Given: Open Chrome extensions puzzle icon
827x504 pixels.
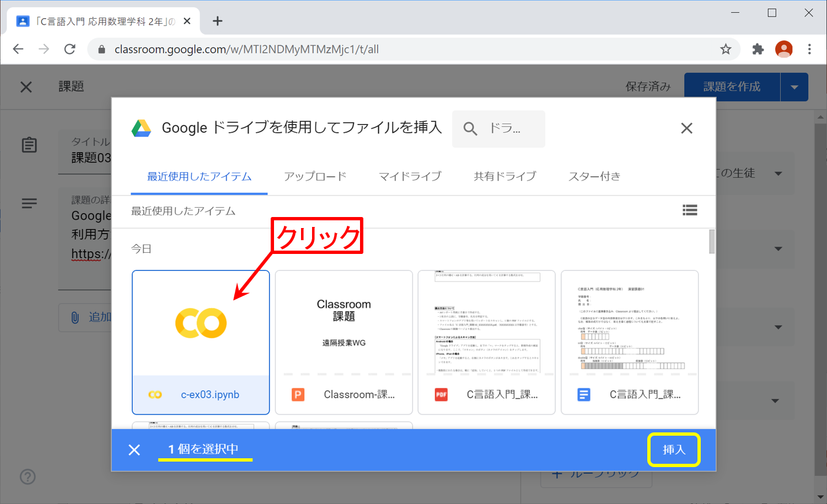Looking at the screenshot, I should tap(758, 49).
